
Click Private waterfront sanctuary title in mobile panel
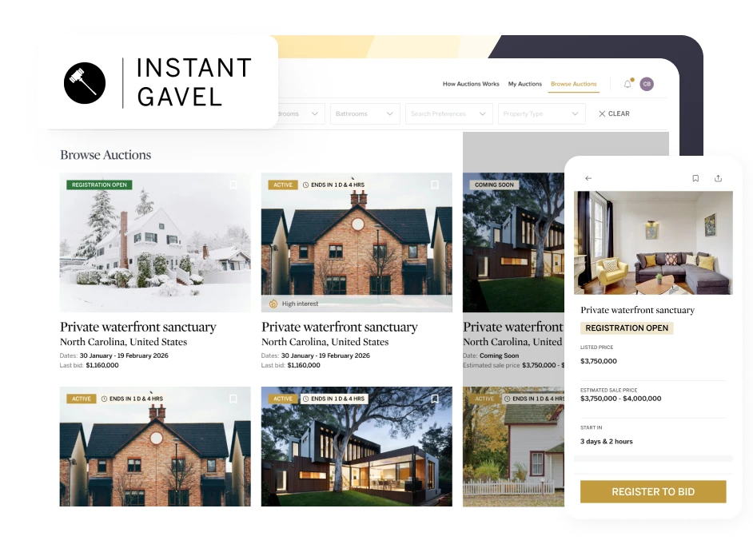(x=637, y=310)
